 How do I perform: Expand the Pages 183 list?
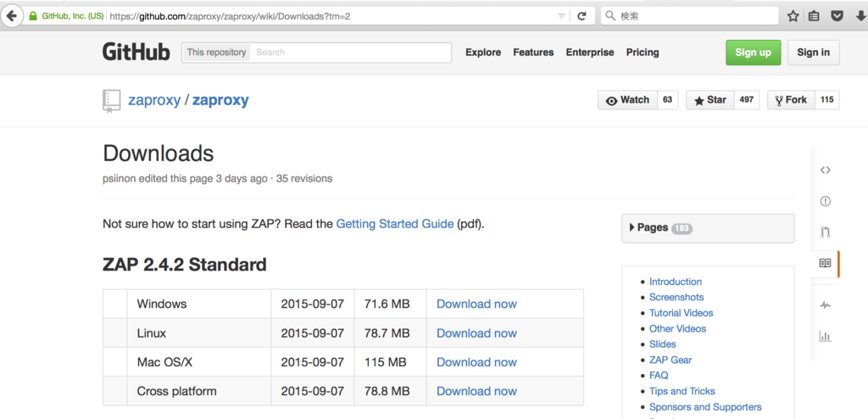tap(708, 228)
